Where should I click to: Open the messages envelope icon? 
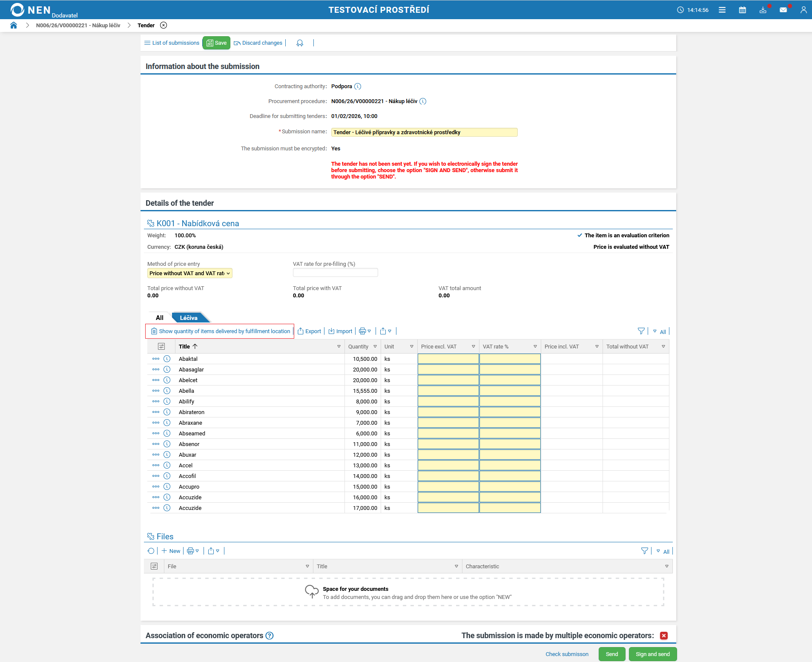coord(783,10)
